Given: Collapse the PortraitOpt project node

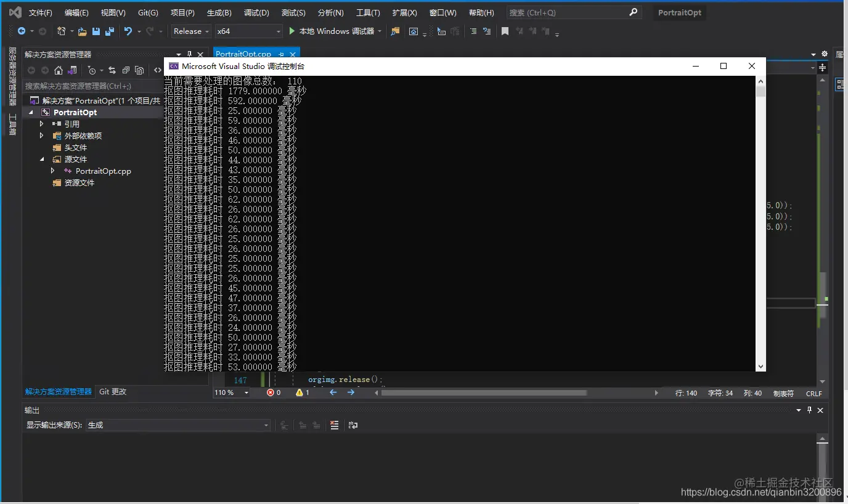Looking at the screenshot, I should (x=31, y=113).
